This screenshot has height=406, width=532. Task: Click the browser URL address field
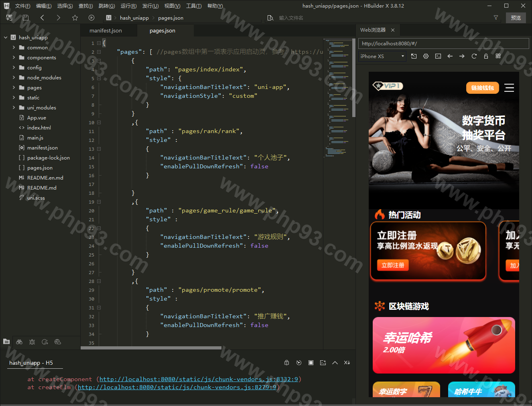coord(443,44)
